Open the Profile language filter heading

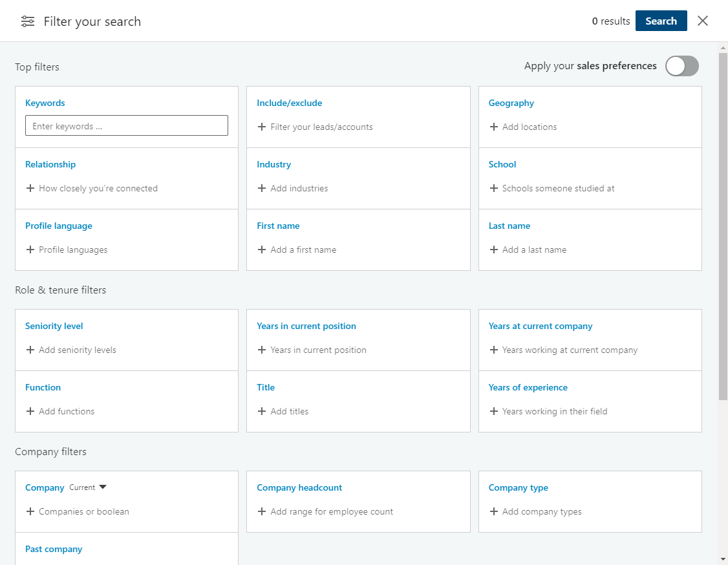58,226
